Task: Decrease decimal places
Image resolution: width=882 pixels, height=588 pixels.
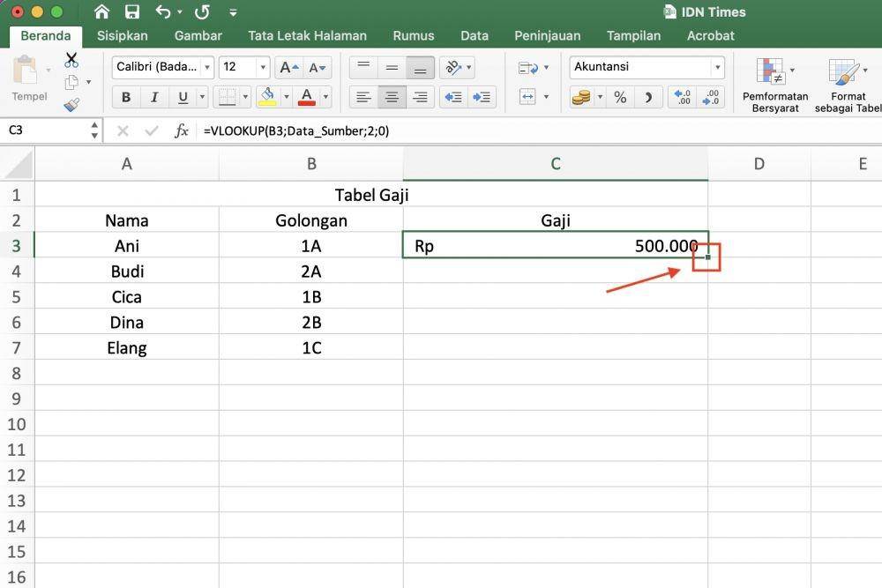Action: point(710,97)
